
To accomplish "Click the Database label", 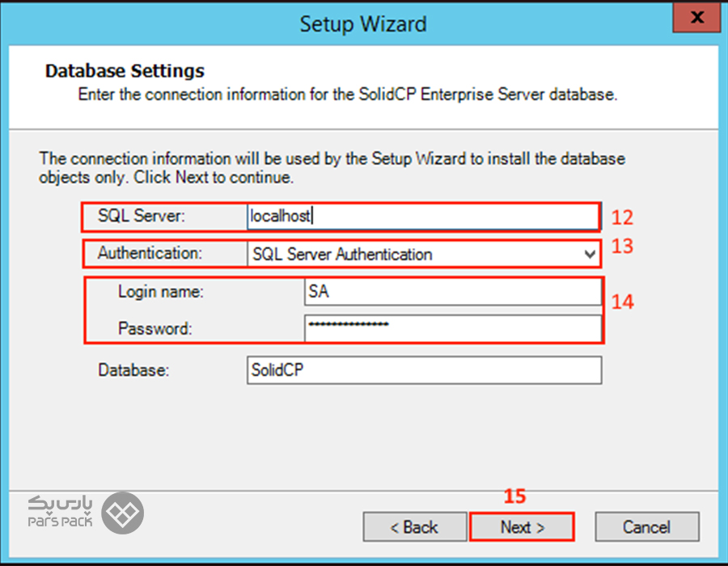I will tap(133, 370).
